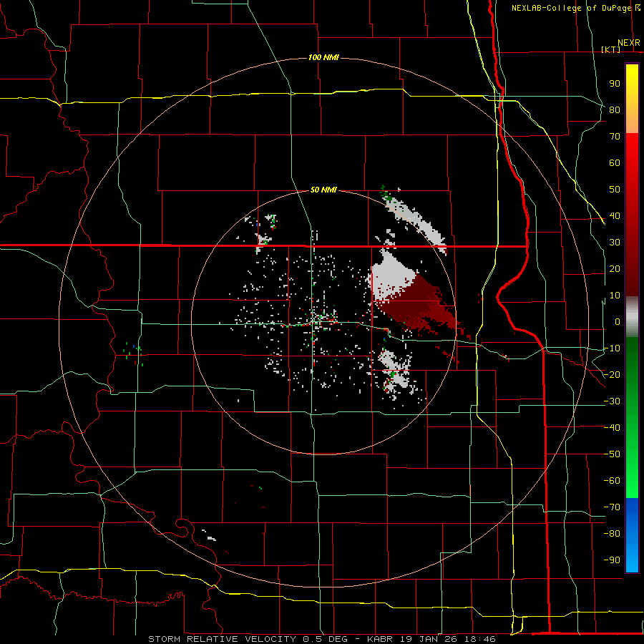Click the -20 value on velocity scale

click(x=612, y=375)
